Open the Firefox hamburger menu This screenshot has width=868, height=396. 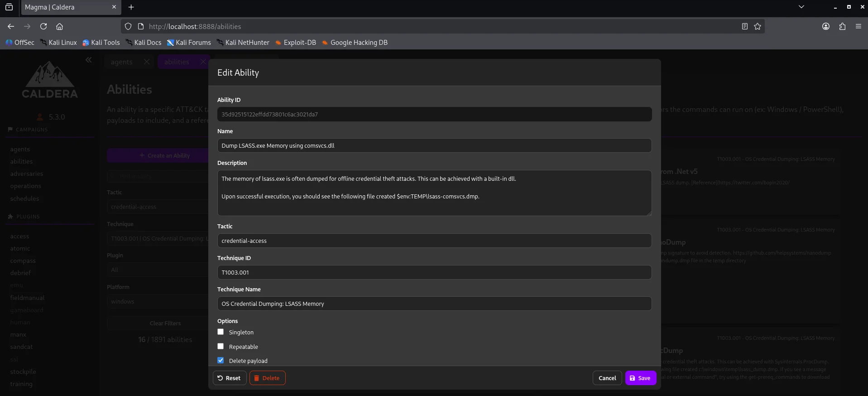pyautogui.click(x=858, y=26)
